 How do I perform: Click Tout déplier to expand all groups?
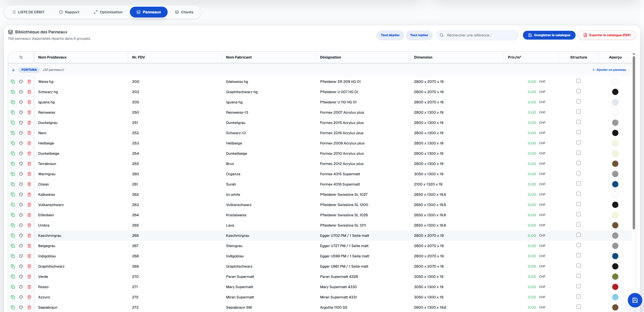pos(390,35)
